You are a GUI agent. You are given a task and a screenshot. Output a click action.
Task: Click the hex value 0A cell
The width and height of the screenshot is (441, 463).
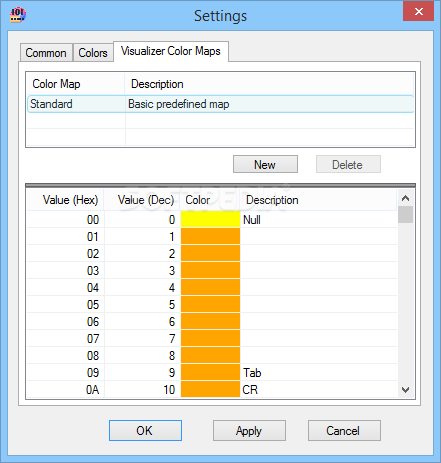tap(65, 389)
